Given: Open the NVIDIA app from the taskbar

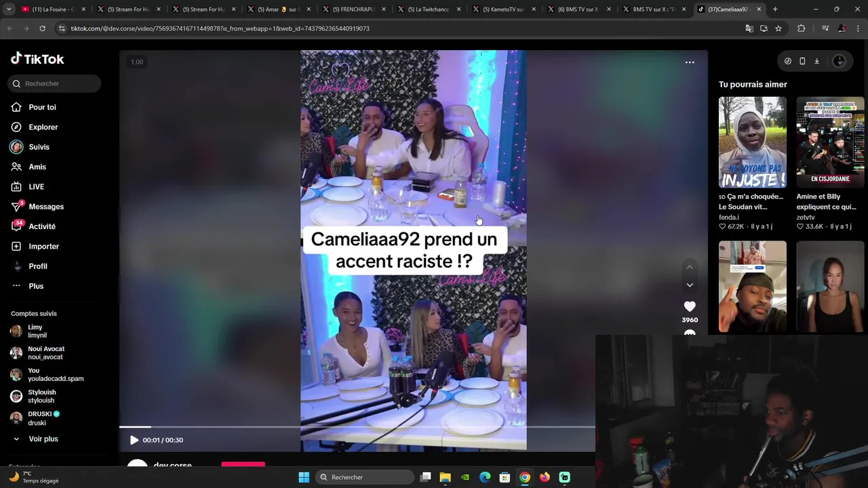Looking at the screenshot, I should coord(465,477).
